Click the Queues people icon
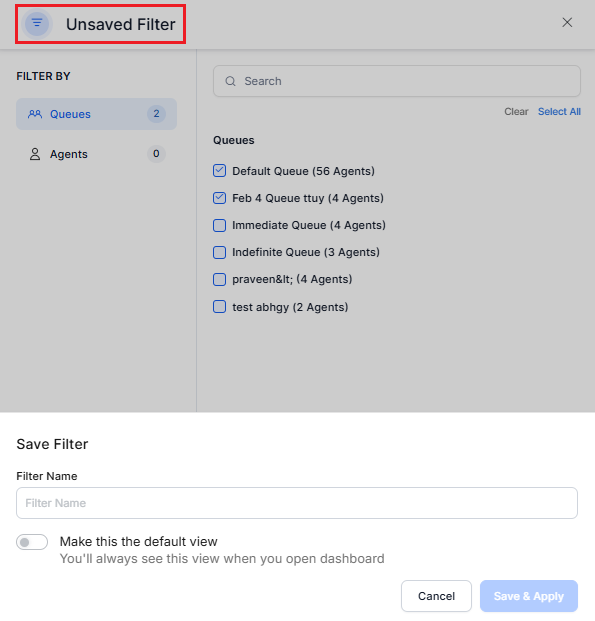The width and height of the screenshot is (595, 621). tap(35, 114)
